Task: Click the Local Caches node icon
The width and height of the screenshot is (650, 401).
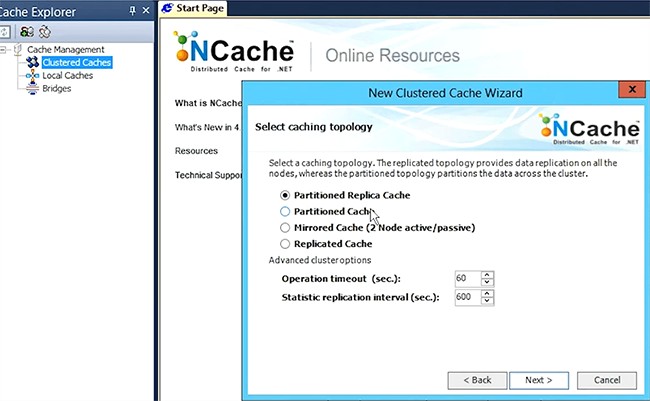Action: pos(32,75)
